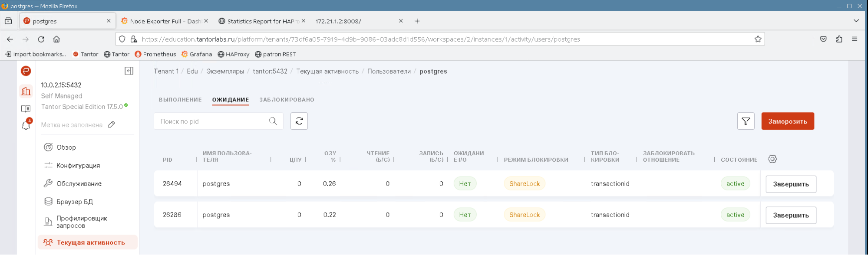The height and width of the screenshot is (255, 868).
Task: Open Браузер БД in the sidebar
Action: click(x=74, y=202)
